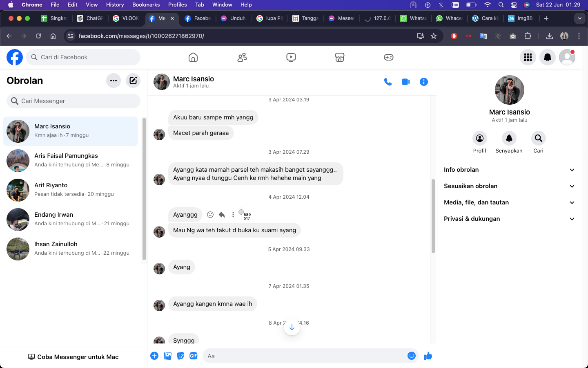This screenshot has height=368, width=588.
Task: Click the chat conversation scrollbar
Action: tap(433, 216)
